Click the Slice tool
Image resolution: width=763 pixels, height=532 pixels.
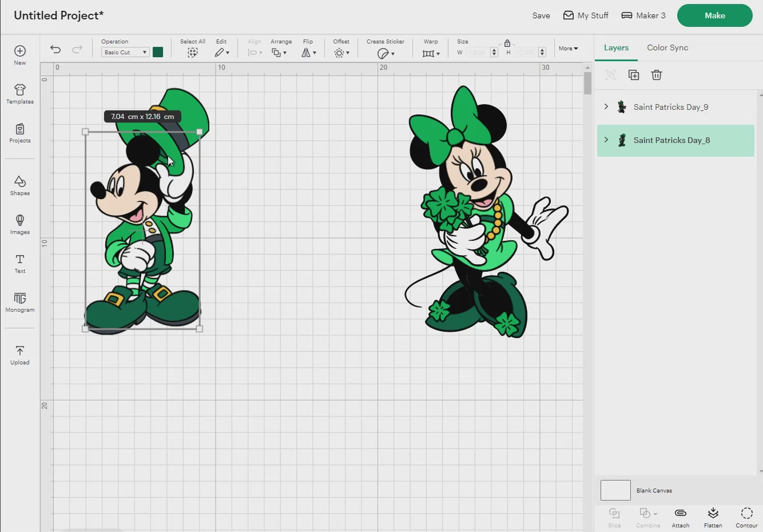614,517
